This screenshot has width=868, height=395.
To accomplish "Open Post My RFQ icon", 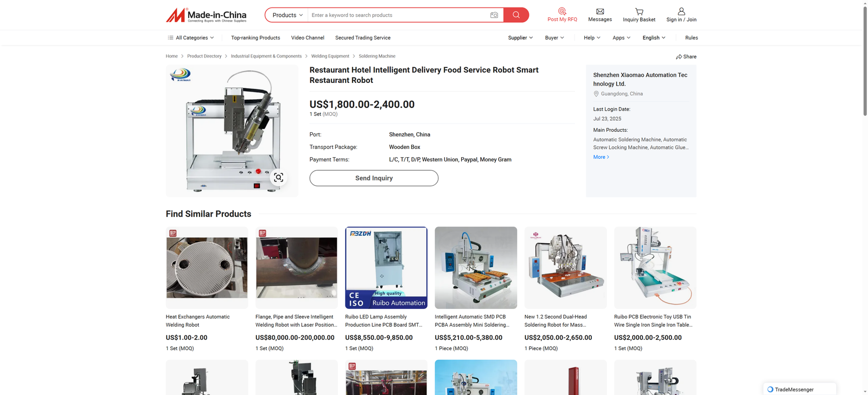I will (562, 11).
